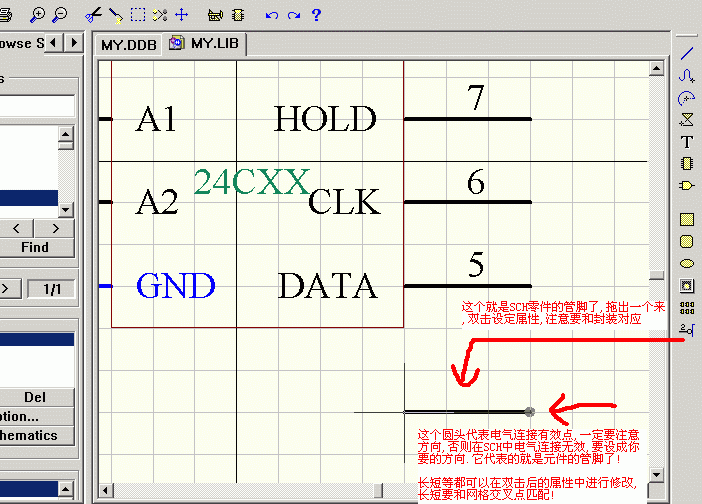Image resolution: width=702 pixels, height=504 pixels.
Task: Open Help with the question mark icon
Action: click(x=317, y=14)
